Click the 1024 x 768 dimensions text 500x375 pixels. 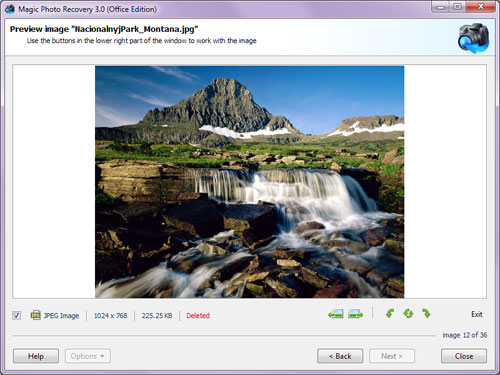[x=110, y=316]
